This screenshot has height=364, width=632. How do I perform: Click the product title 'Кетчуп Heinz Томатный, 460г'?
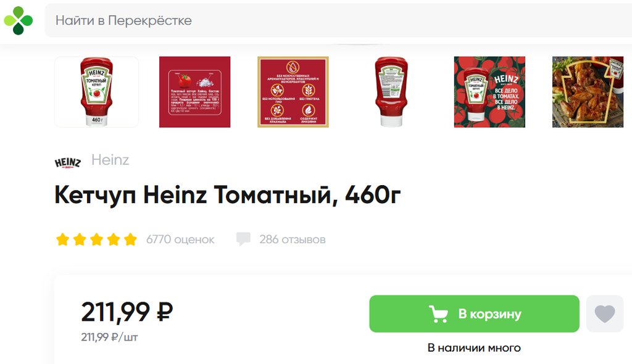227,195
